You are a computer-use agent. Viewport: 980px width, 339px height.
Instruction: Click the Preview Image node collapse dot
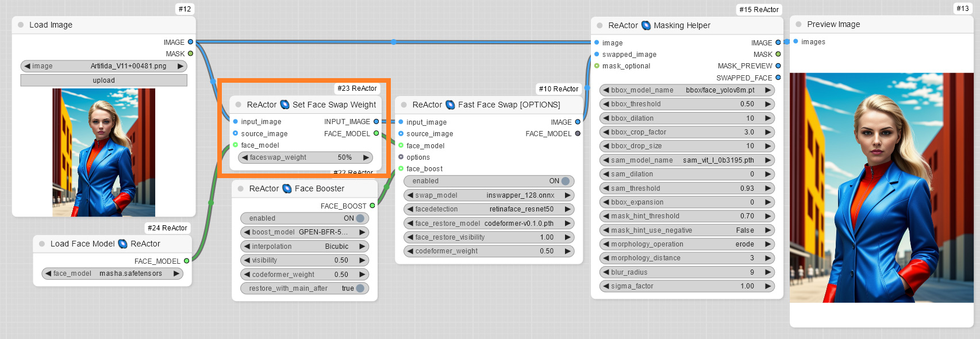(x=798, y=24)
